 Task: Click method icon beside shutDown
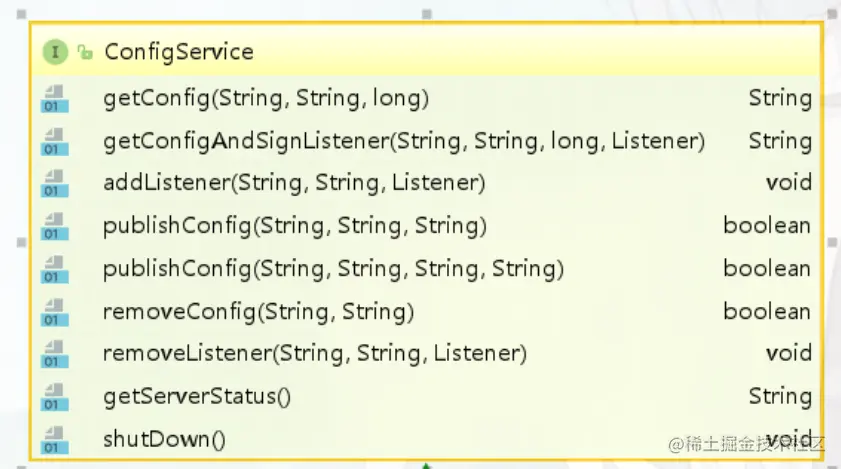(x=55, y=438)
